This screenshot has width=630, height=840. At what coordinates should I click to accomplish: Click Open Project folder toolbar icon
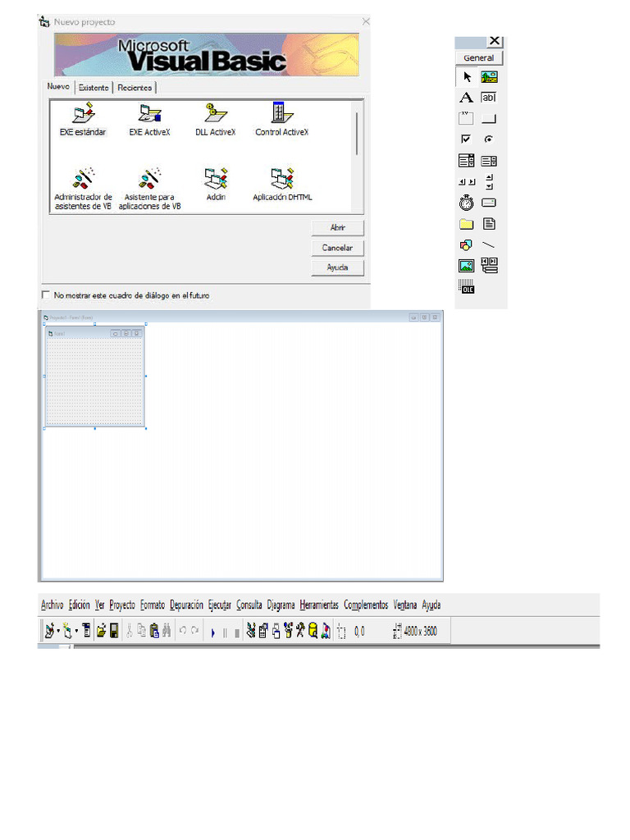click(101, 631)
